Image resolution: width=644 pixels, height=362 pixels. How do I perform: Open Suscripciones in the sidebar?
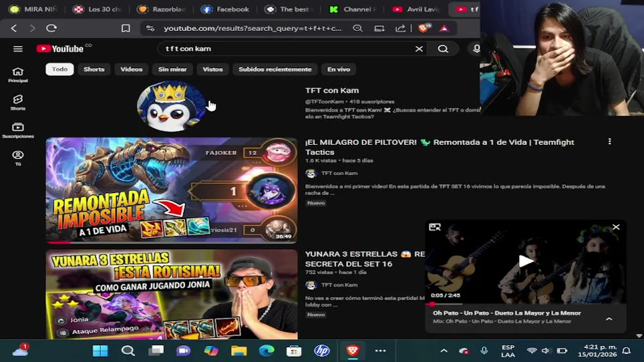coord(18,131)
